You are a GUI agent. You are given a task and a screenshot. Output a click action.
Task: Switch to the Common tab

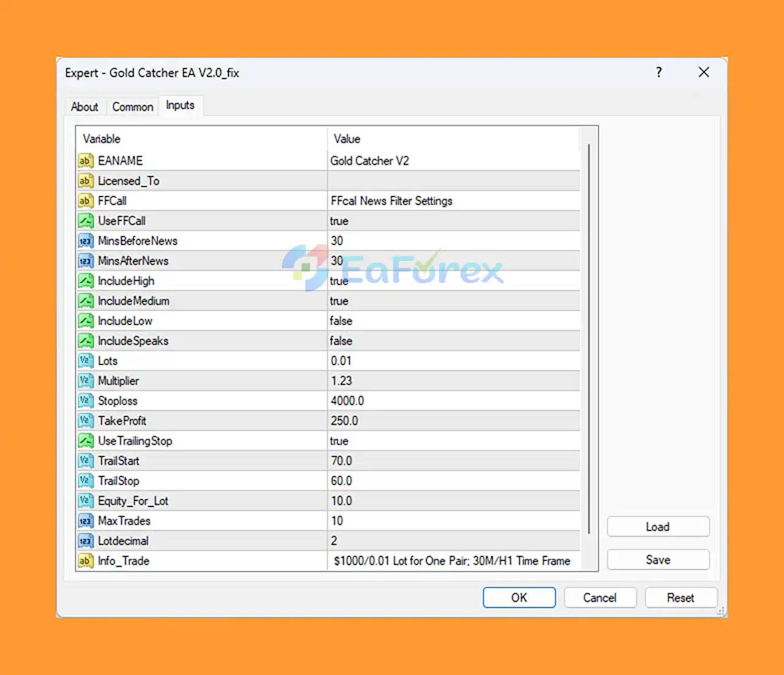133,107
